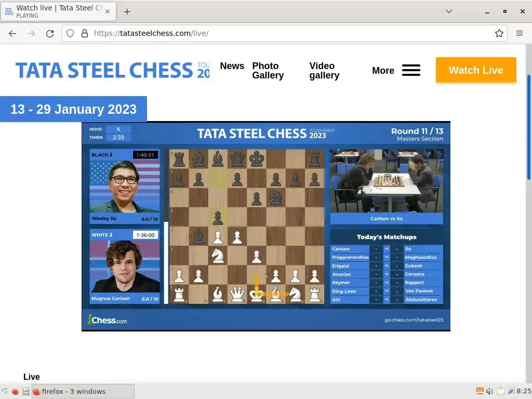
Task: Click the 'Ding Liren' matchup name
Action: pyautogui.click(x=344, y=291)
